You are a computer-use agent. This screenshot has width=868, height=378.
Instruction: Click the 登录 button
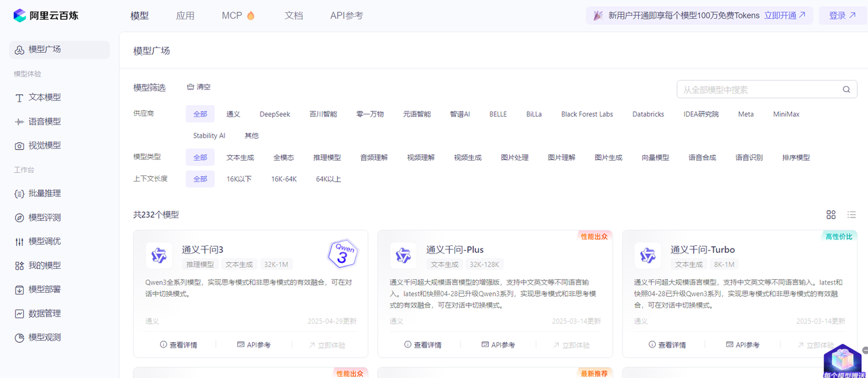point(842,16)
